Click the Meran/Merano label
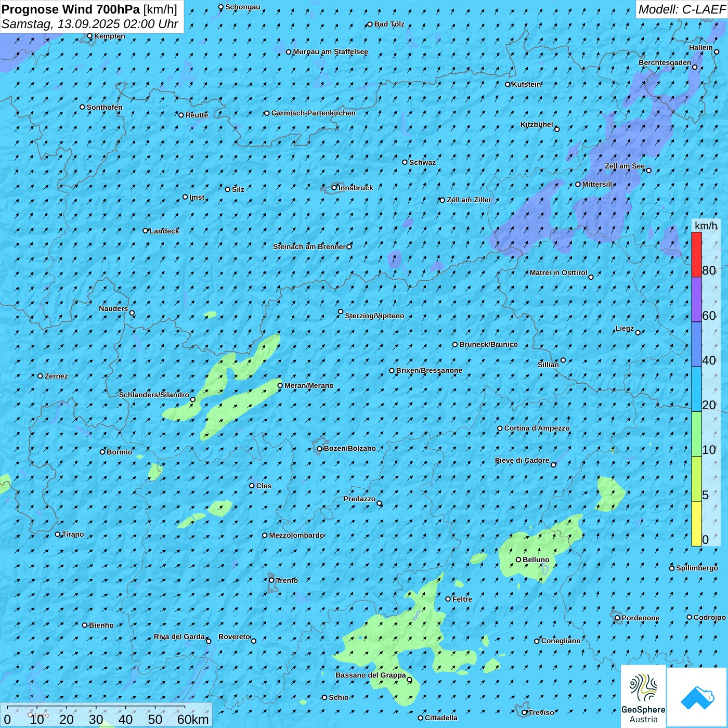Image resolution: width=728 pixels, height=728 pixels. (x=309, y=385)
